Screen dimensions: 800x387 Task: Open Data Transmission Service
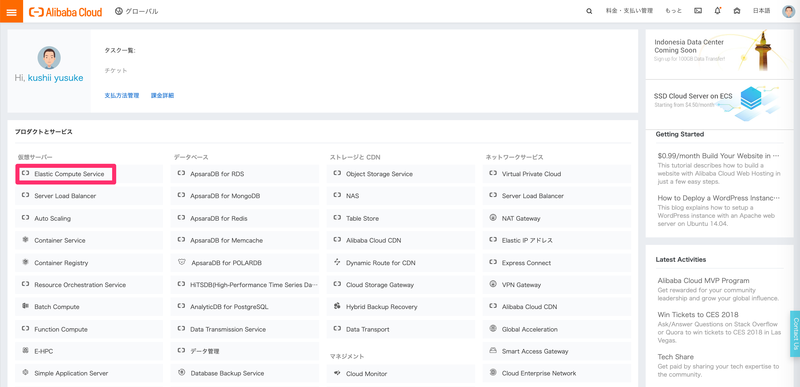(x=245, y=329)
